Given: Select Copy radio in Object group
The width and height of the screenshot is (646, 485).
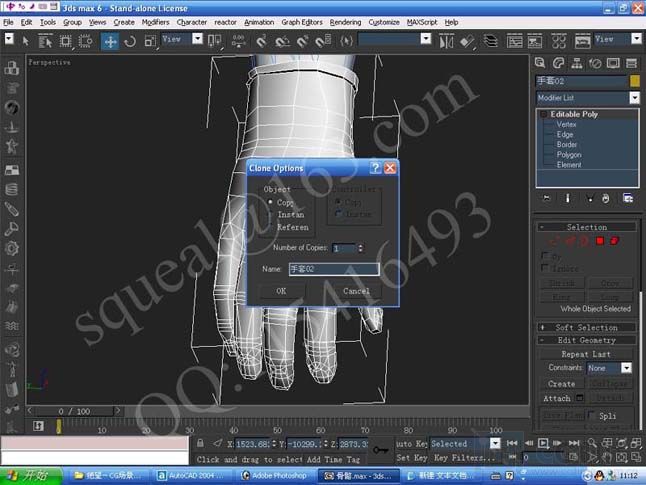Looking at the screenshot, I should [270, 202].
